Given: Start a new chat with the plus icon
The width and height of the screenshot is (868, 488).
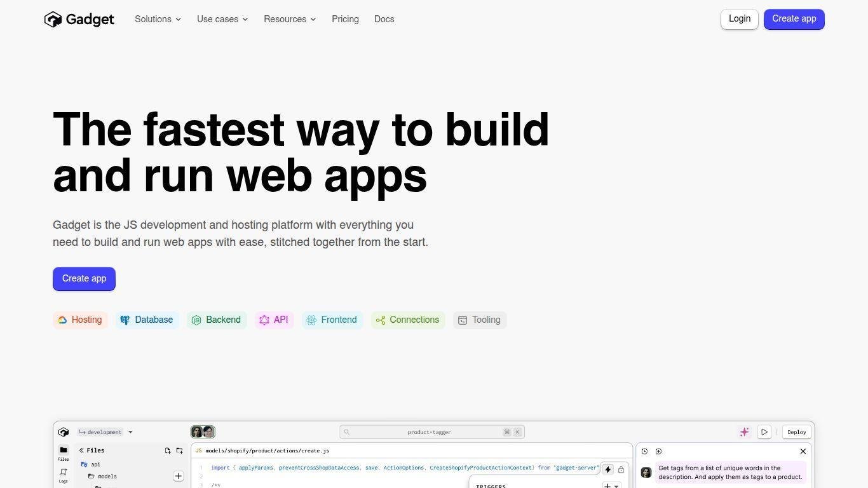Looking at the screenshot, I should [x=658, y=451].
